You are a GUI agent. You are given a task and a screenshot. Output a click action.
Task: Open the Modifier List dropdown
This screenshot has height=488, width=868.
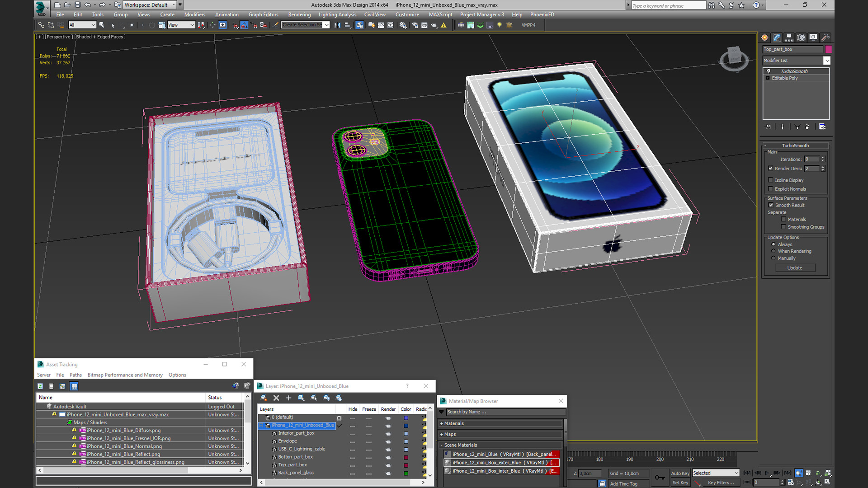click(x=827, y=61)
